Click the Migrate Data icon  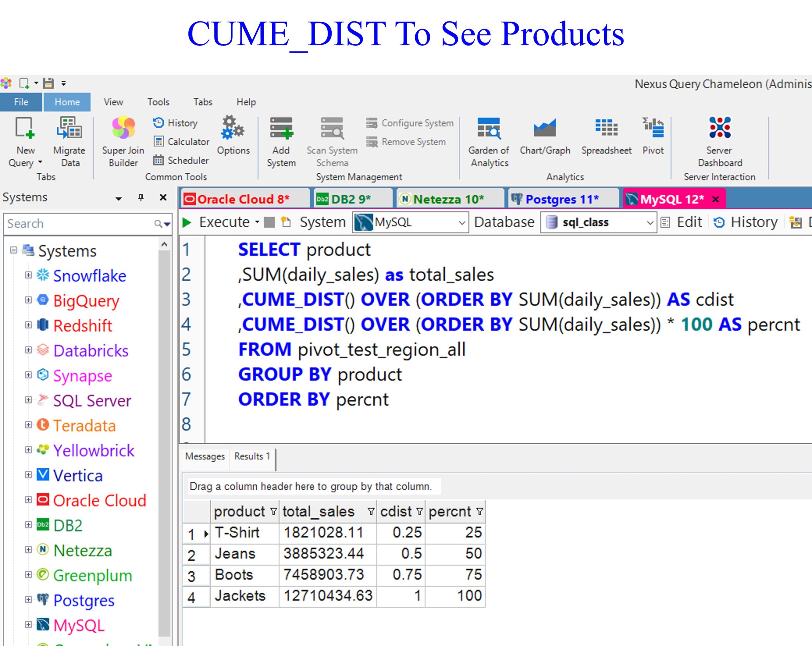click(x=69, y=128)
